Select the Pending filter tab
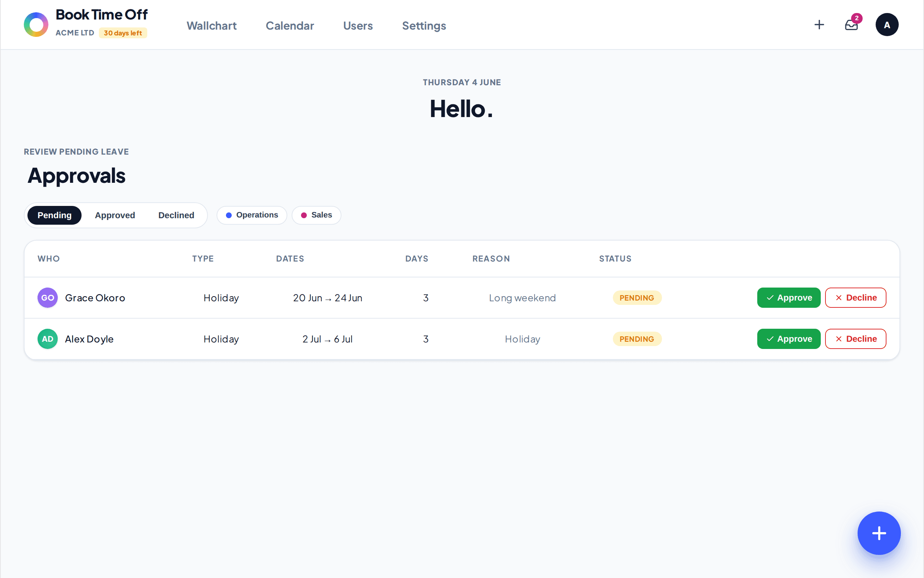The width and height of the screenshot is (924, 578). pos(54,215)
